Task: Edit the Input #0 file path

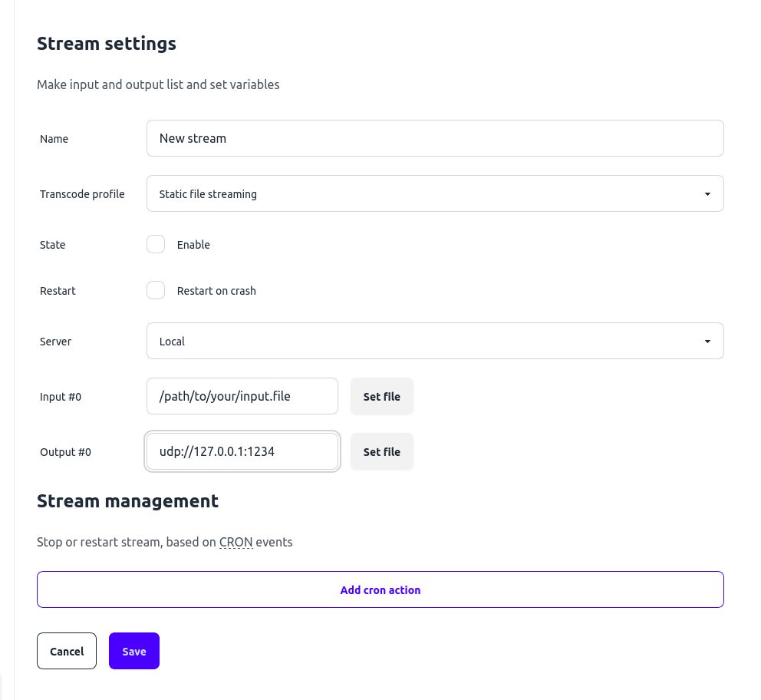Action: tap(242, 396)
